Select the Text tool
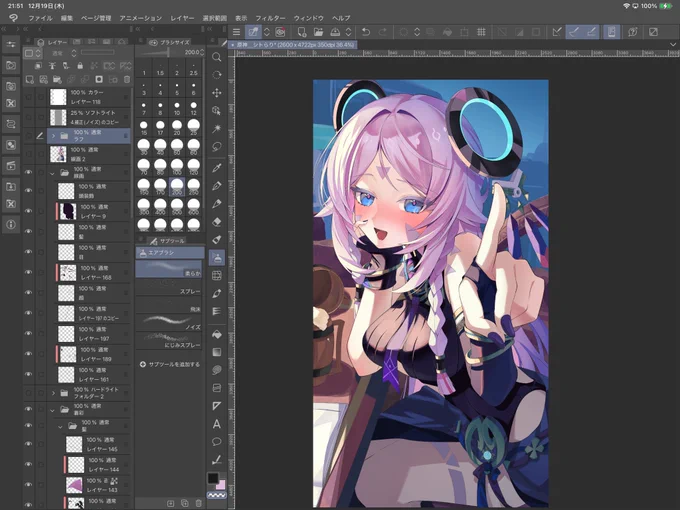 tap(217, 424)
